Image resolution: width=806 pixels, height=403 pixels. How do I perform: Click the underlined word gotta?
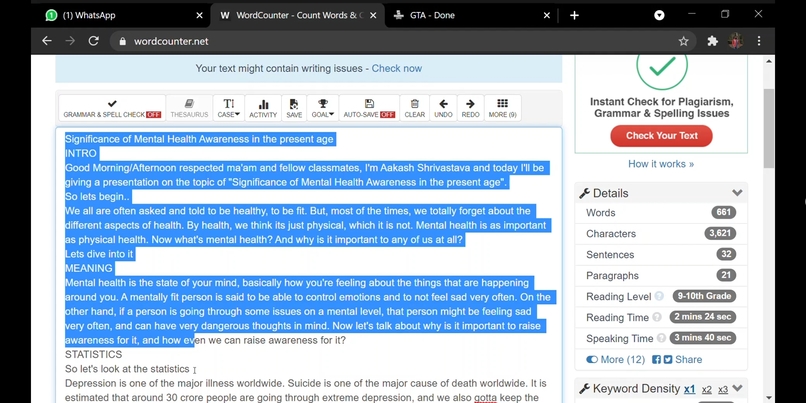pos(485,398)
